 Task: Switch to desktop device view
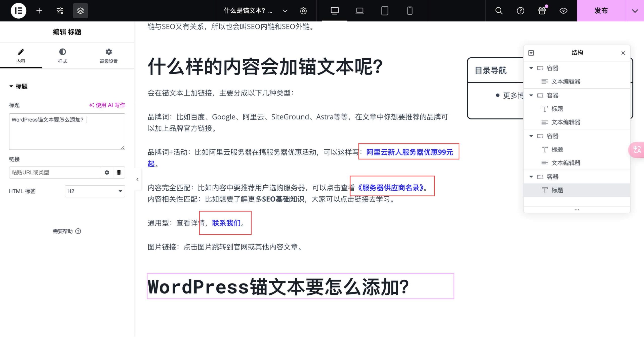335,11
